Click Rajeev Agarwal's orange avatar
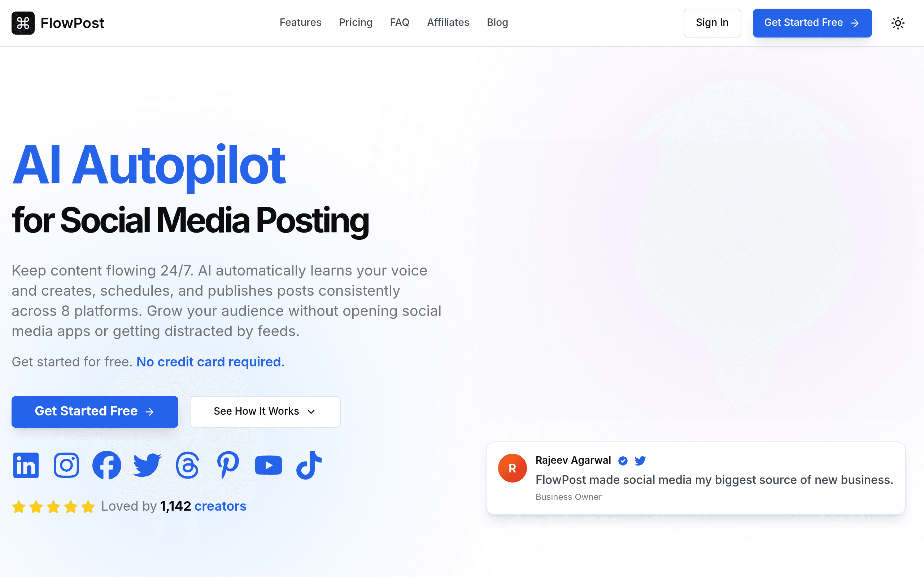The image size is (924, 577). tap(513, 468)
